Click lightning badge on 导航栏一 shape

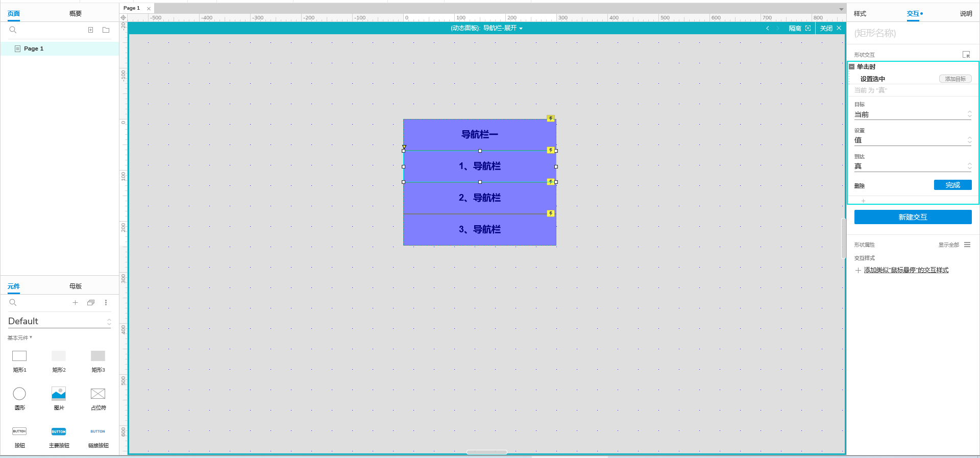pos(551,118)
